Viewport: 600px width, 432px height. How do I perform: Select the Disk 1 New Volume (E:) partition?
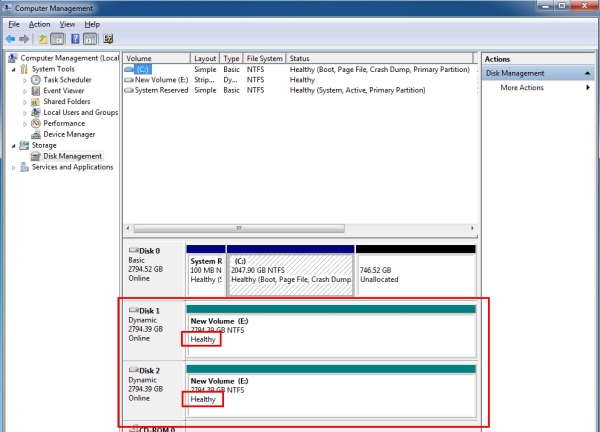[330, 330]
